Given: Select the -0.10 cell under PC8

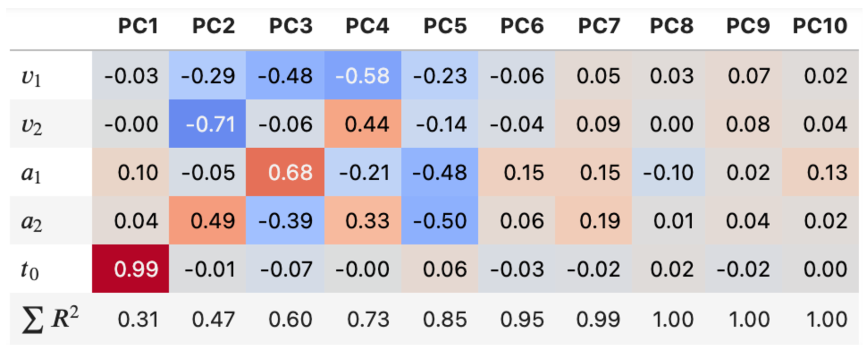Looking at the screenshot, I should (x=668, y=173).
